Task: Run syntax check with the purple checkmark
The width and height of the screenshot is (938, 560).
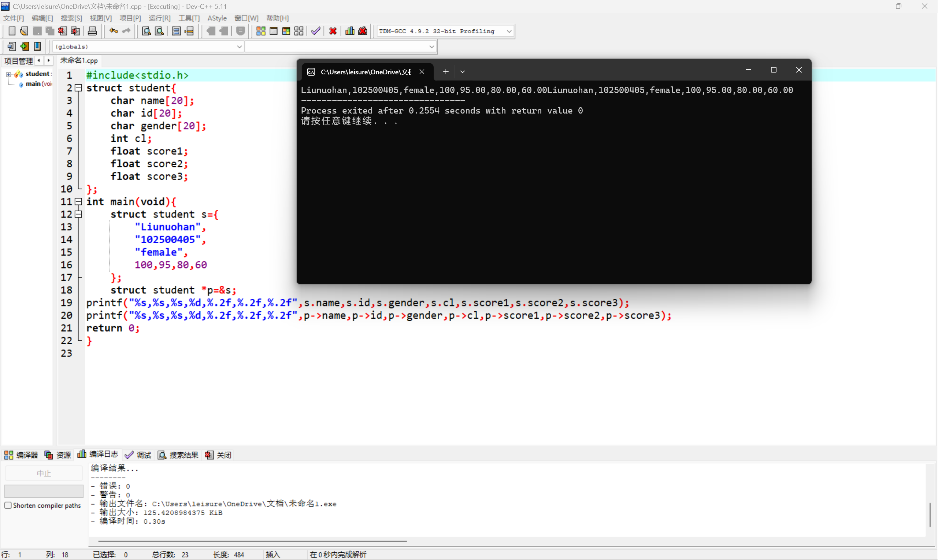Action: [315, 31]
